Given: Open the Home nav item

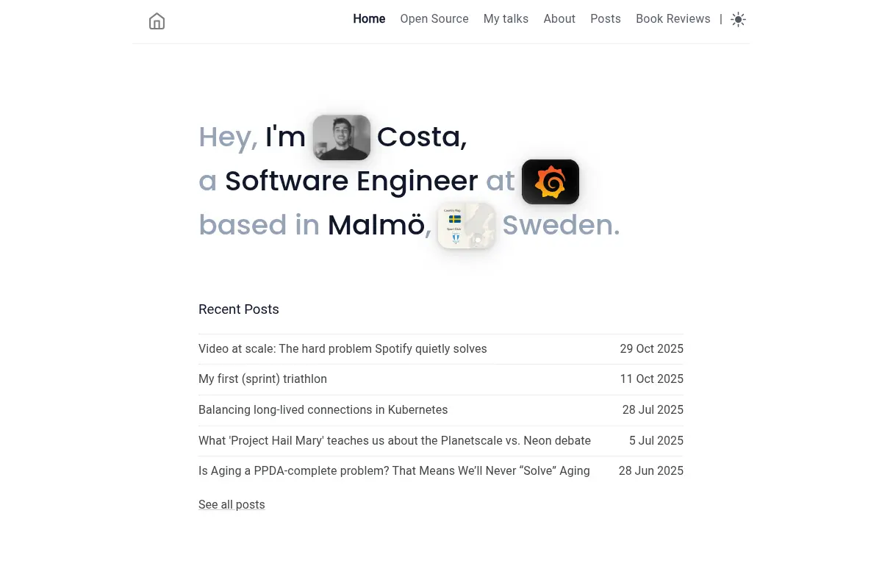Looking at the screenshot, I should click(x=369, y=19).
